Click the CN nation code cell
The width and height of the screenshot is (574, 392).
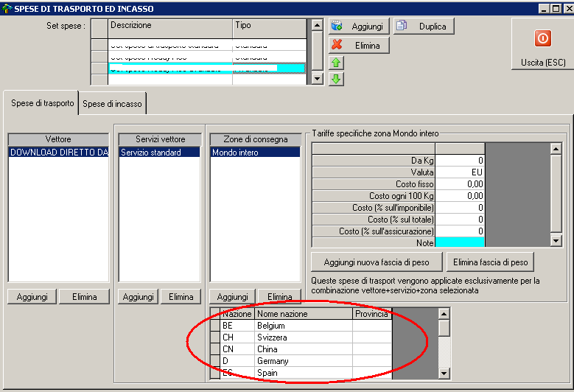(237, 349)
